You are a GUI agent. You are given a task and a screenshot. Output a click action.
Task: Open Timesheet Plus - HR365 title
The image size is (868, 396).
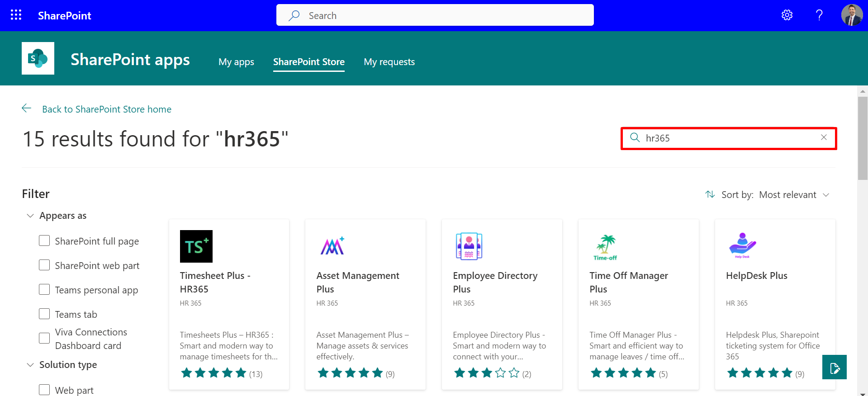coord(215,282)
